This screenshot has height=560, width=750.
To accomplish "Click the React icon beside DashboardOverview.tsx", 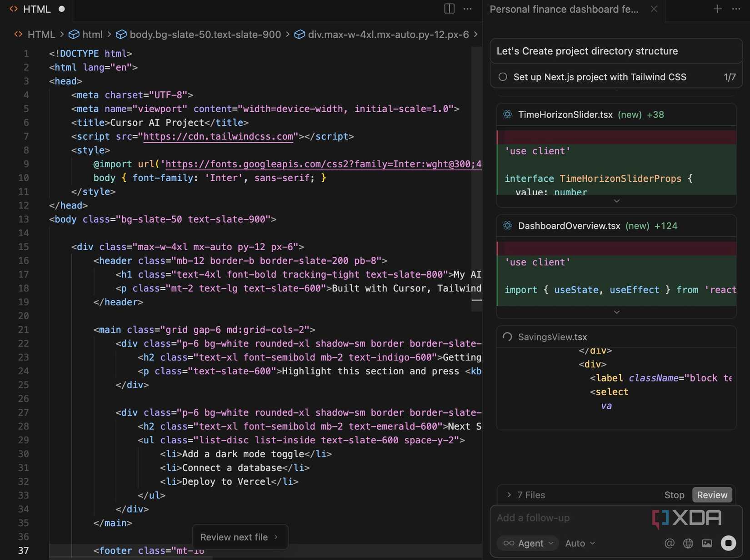I will click(x=507, y=226).
